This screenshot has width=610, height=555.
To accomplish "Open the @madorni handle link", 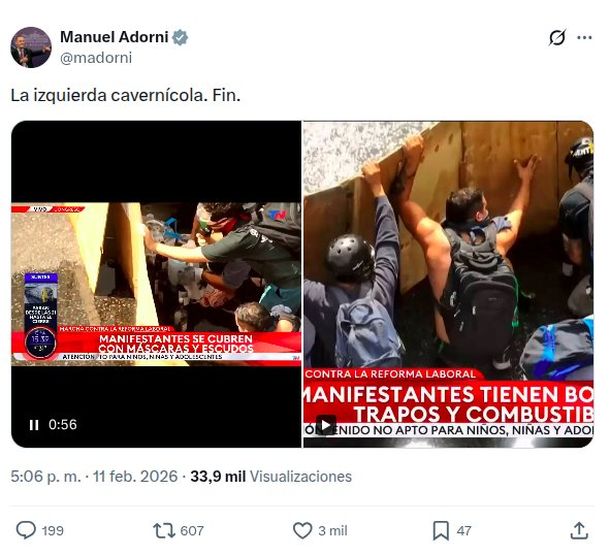I will 96,58.
